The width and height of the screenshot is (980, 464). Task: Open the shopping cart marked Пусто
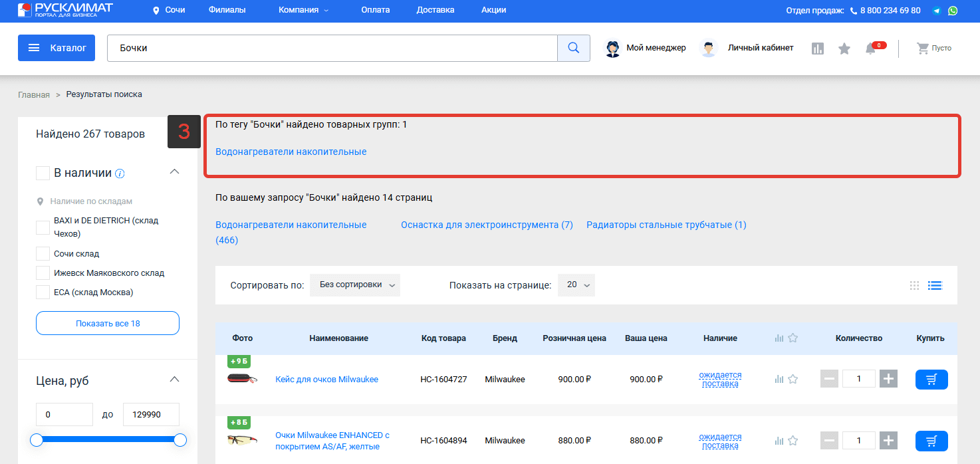[934, 48]
